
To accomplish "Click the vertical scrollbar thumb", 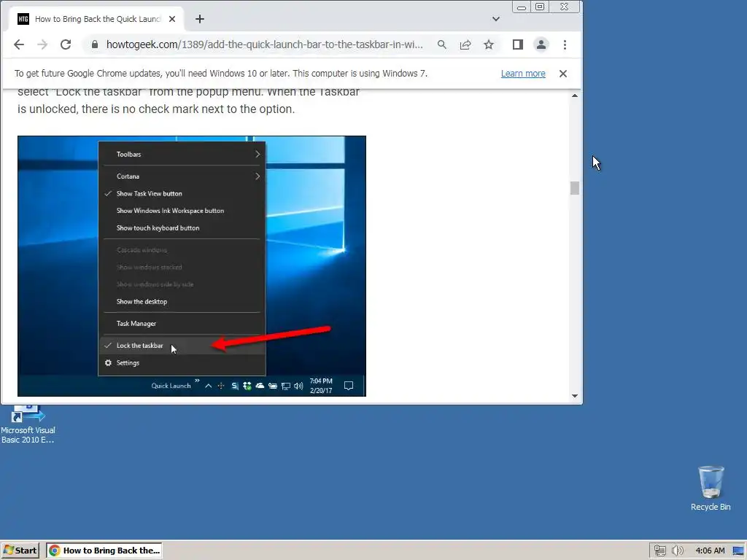I will click(575, 188).
